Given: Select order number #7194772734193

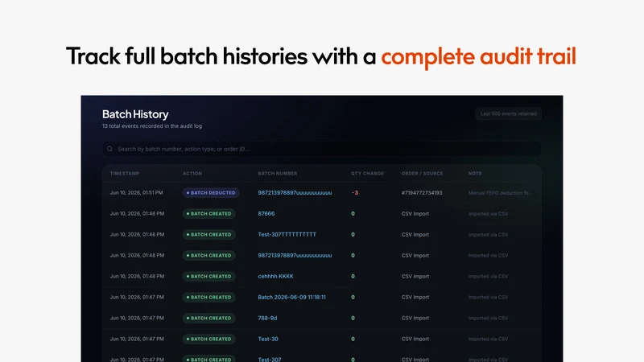Looking at the screenshot, I should 422,193.
